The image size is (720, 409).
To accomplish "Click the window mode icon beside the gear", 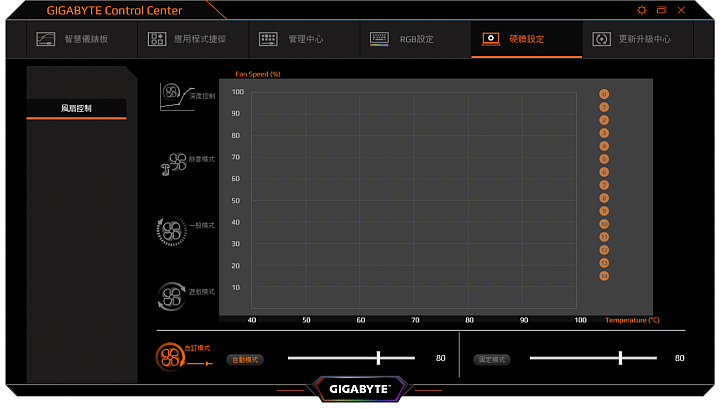I will click(x=661, y=10).
